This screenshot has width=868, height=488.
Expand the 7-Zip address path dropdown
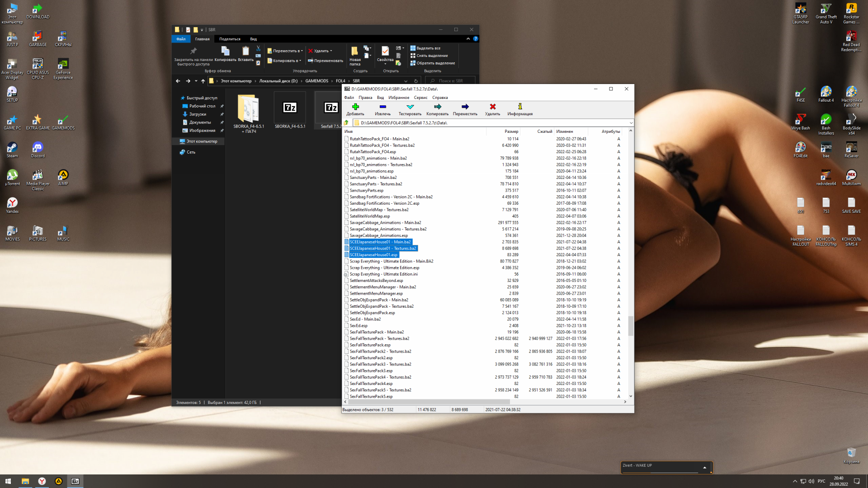coord(631,123)
